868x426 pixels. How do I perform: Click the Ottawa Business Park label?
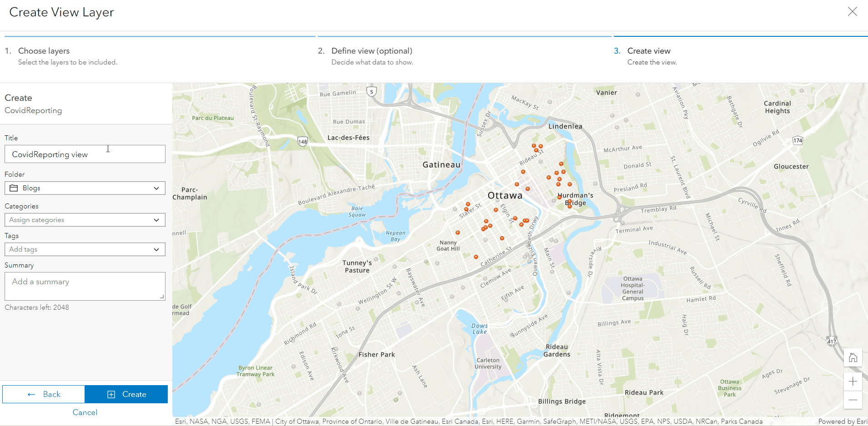pyautogui.click(x=729, y=388)
